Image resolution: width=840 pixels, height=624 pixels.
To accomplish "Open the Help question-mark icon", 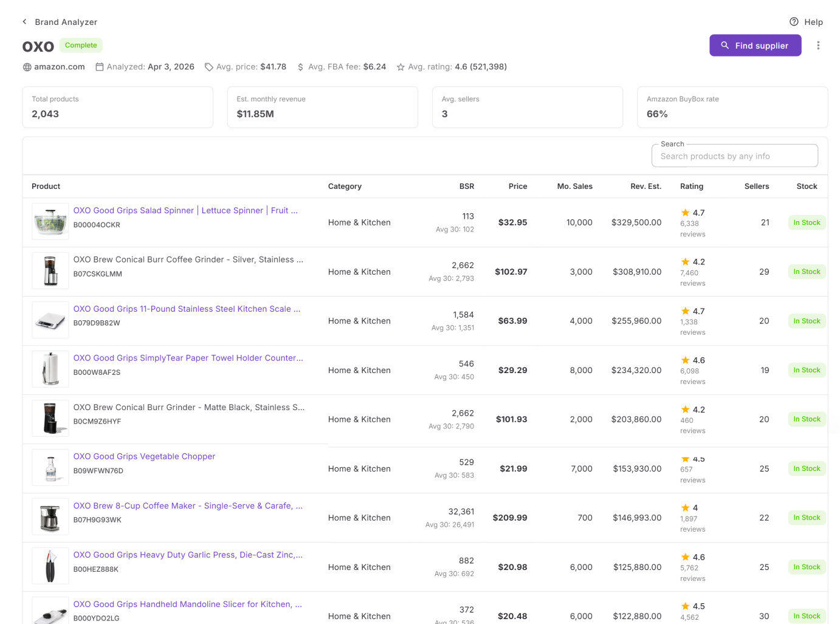I will click(794, 21).
